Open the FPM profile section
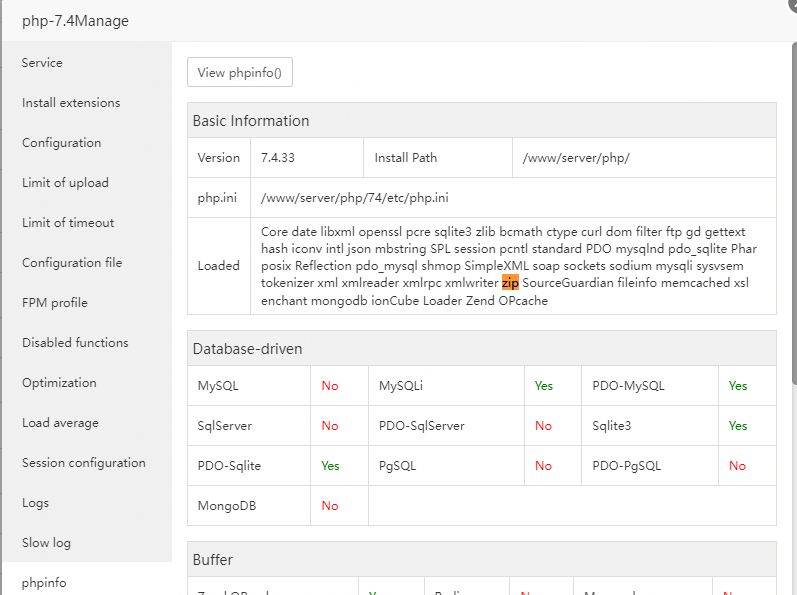The height and width of the screenshot is (595, 797). coord(55,303)
